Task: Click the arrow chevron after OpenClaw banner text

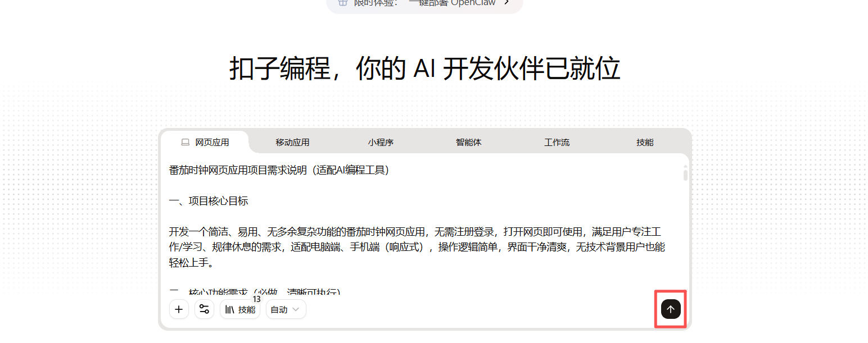Action: (x=507, y=3)
